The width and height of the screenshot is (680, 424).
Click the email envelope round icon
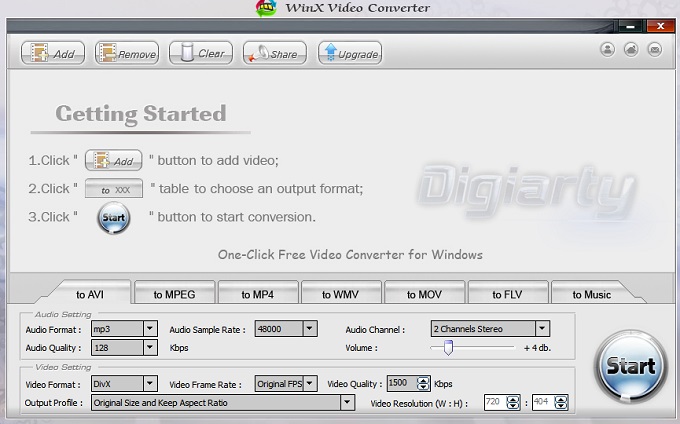(x=655, y=49)
